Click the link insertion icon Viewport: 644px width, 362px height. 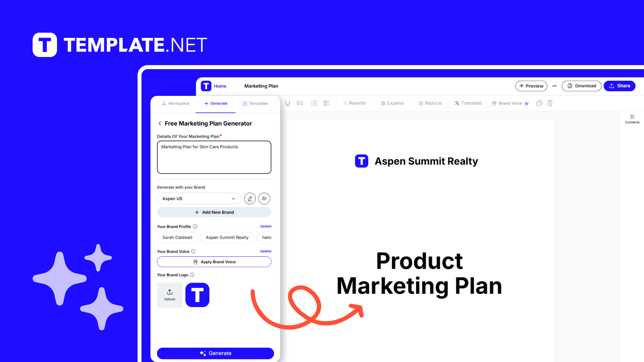(300, 104)
